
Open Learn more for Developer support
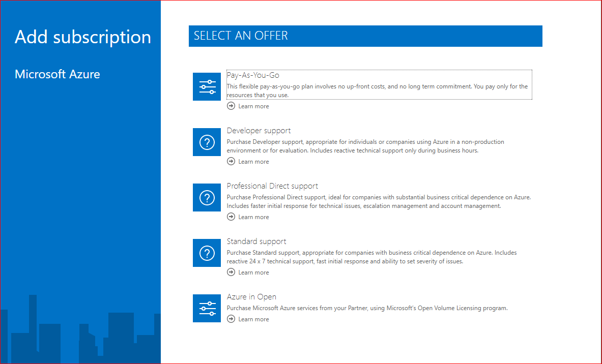[253, 162]
